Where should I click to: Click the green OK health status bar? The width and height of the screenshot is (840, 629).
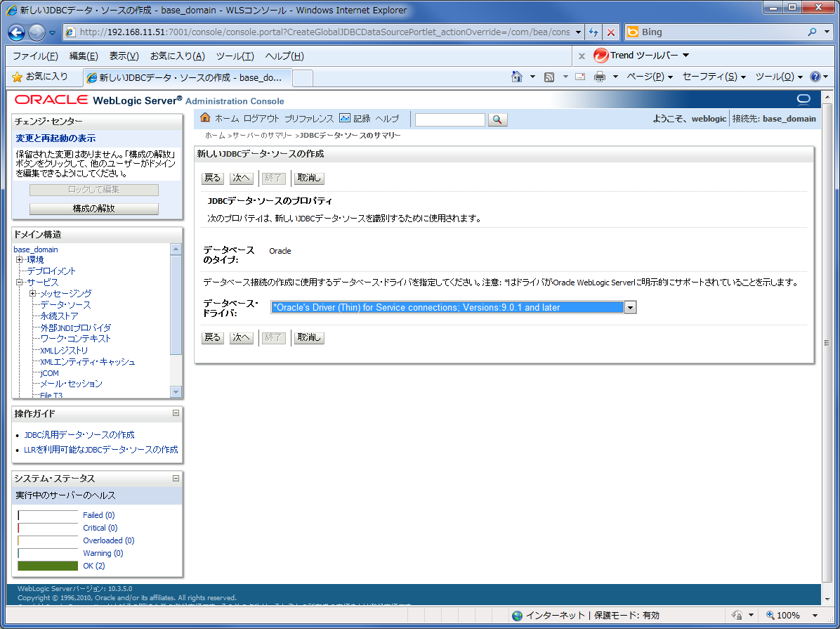point(48,566)
